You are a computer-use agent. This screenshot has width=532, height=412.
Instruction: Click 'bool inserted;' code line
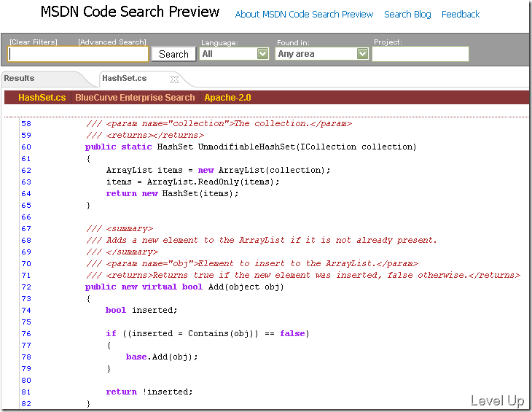click(141, 310)
